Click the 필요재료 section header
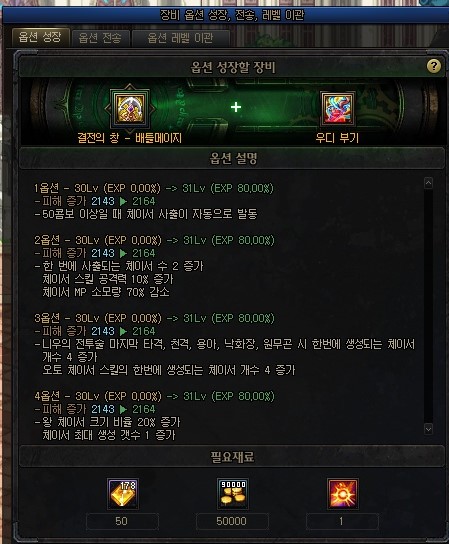Viewport: 449px width, 544px height. pos(232,457)
